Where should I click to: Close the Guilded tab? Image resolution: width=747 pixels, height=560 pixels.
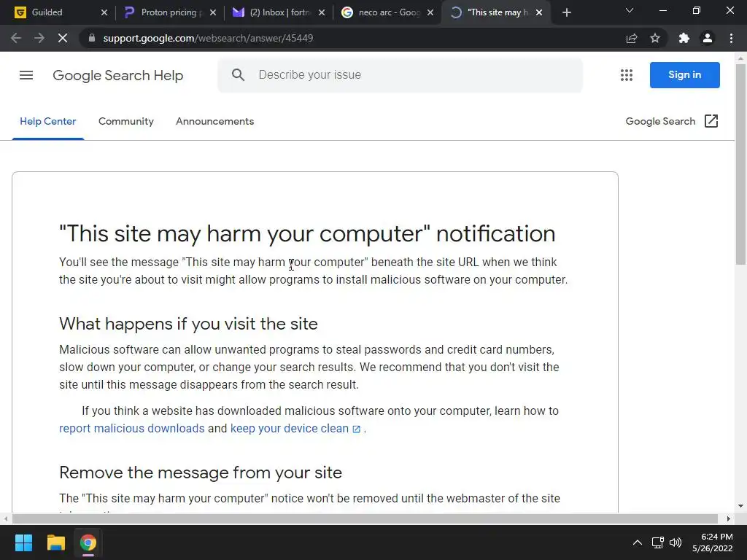pyautogui.click(x=104, y=12)
